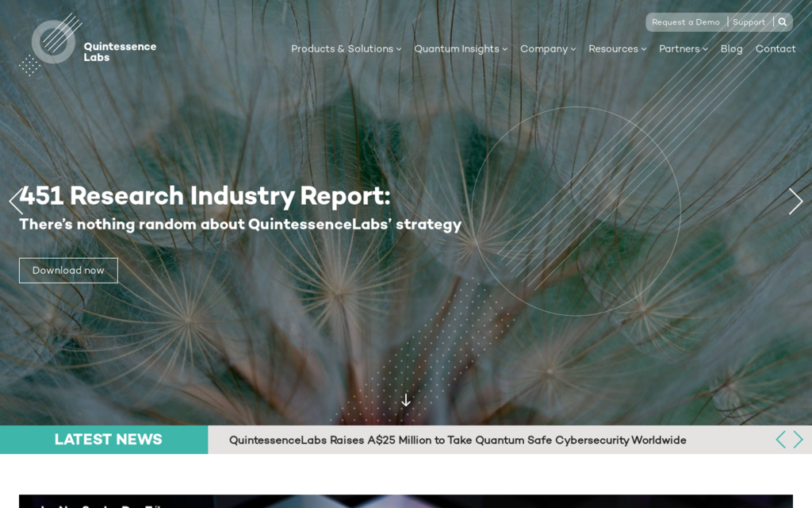The width and height of the screenshot is (812, 508).
Task: Click Request a Demo link
Action: 686,22
